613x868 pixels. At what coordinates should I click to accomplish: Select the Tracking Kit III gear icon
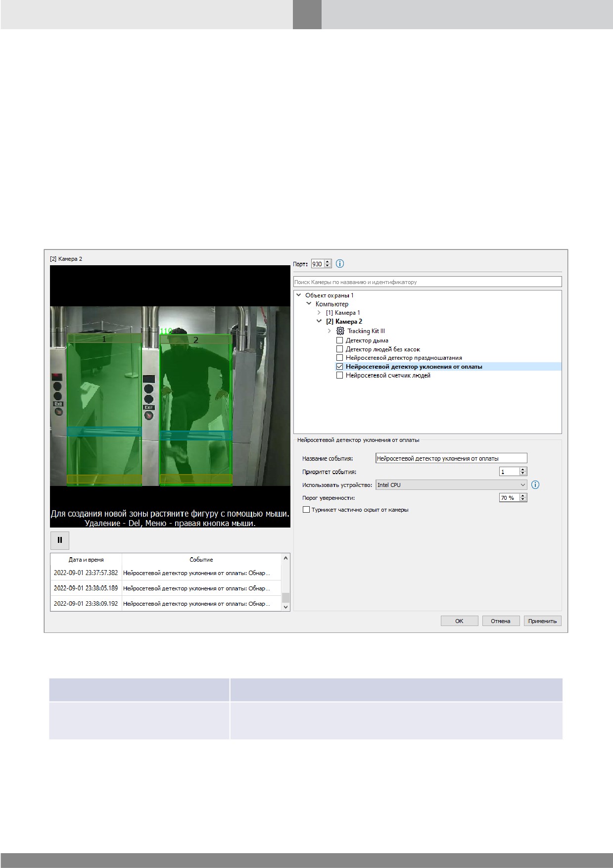(340, 331)
